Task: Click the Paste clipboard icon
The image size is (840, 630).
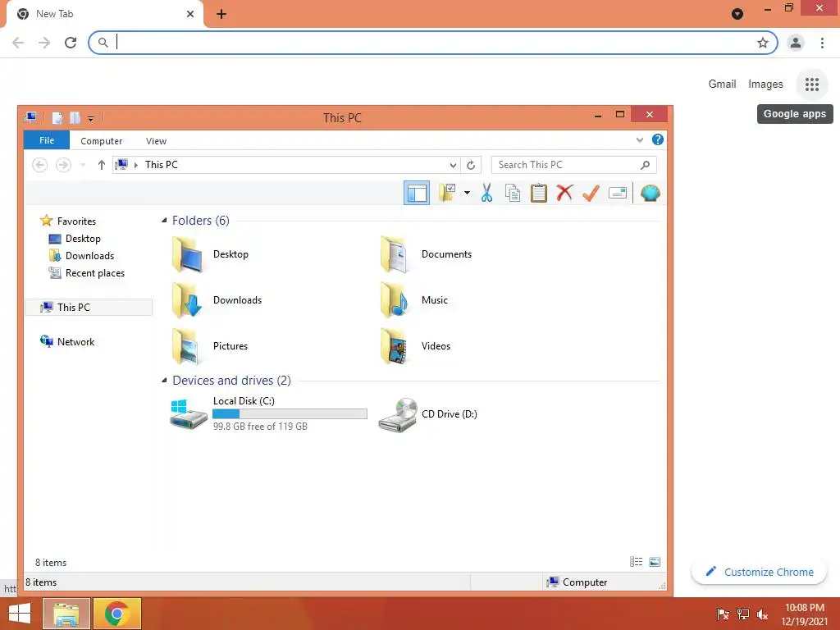Action: click(538, 193)
